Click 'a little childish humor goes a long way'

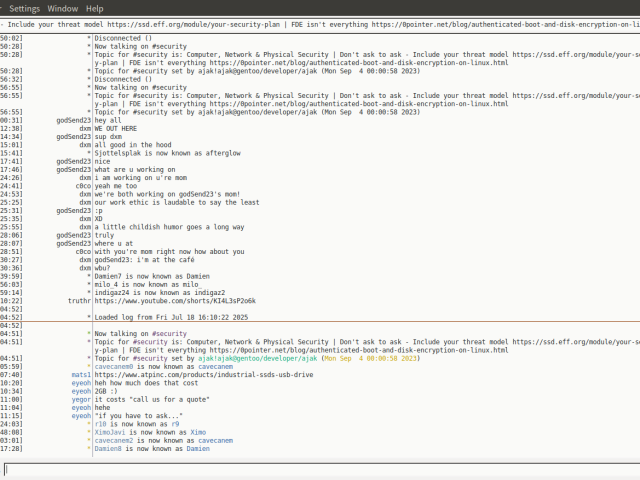169,227
